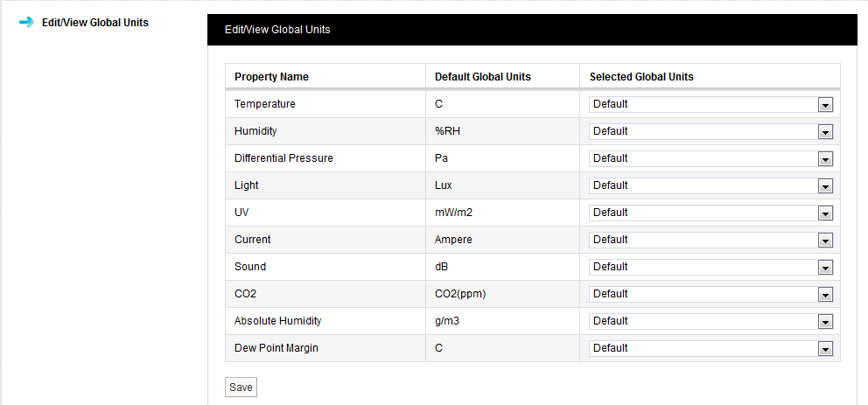Open the Absolute Humidity units dropdown
Image resolution: width=868 pixels, height=405 pixels.
pos(710,321)
